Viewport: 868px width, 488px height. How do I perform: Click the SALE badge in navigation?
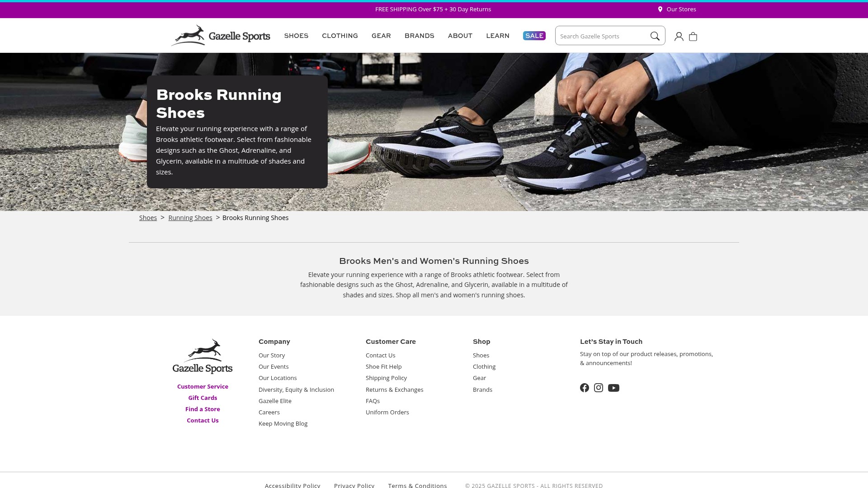click(x=534, y=36)
